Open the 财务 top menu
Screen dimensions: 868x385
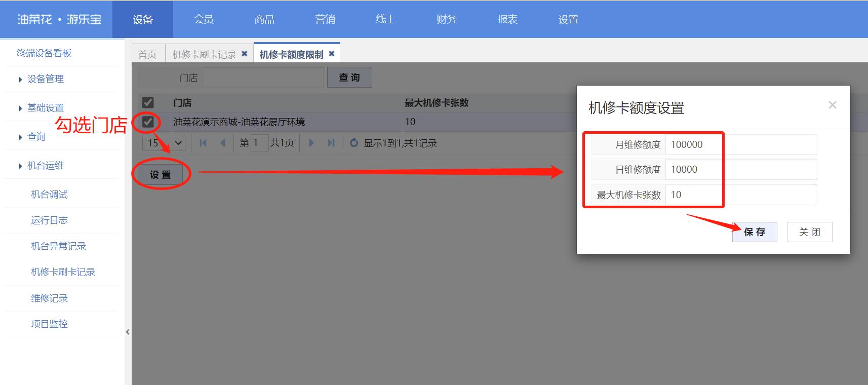point(447,19)
